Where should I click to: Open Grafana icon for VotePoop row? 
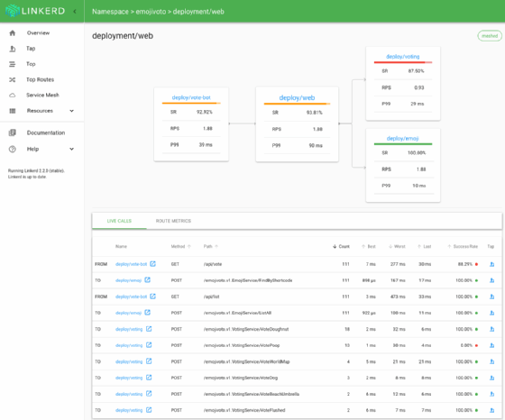pyautogui.click(x=149, y=345)
